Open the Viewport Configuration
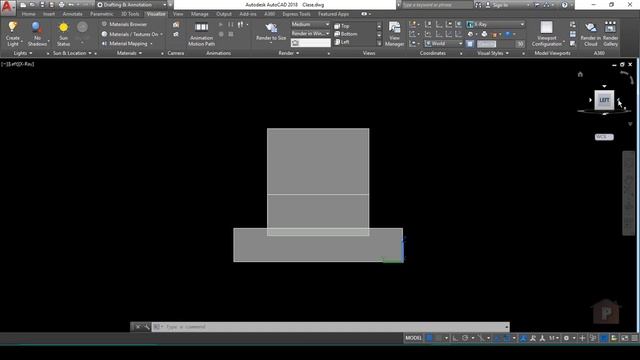Image resolution: width=640 pixels, height=360 pixels. [547, 34]
